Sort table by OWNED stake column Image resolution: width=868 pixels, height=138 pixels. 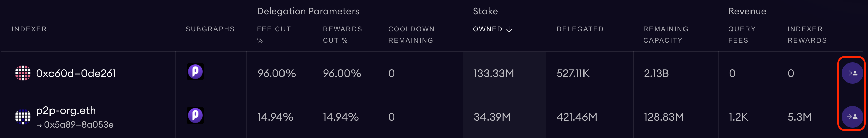pos(488,29)
